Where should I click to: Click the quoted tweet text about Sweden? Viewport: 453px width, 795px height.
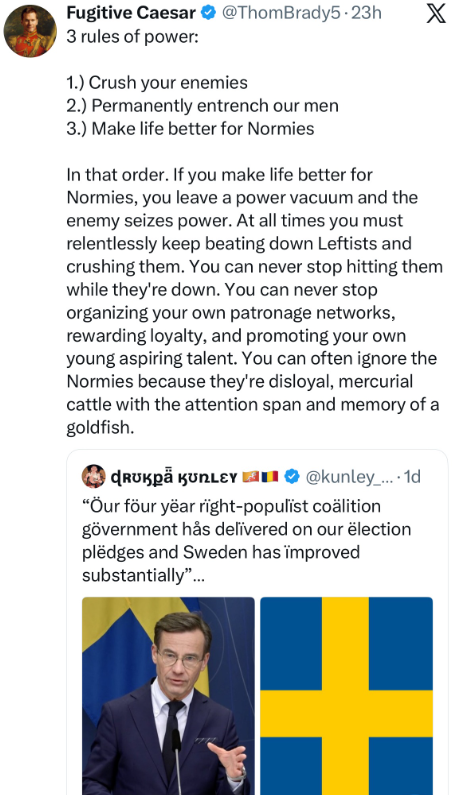point(247,540)
